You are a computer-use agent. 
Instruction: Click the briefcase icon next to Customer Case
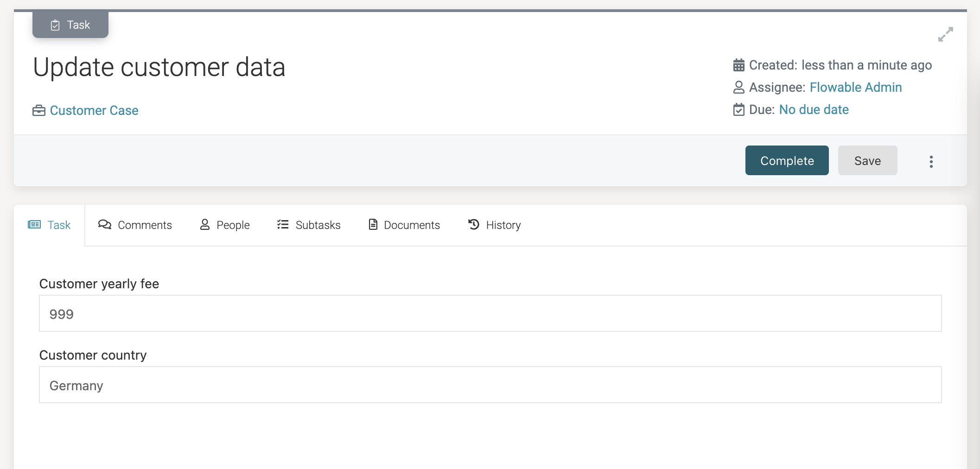[x=39, y=110]
